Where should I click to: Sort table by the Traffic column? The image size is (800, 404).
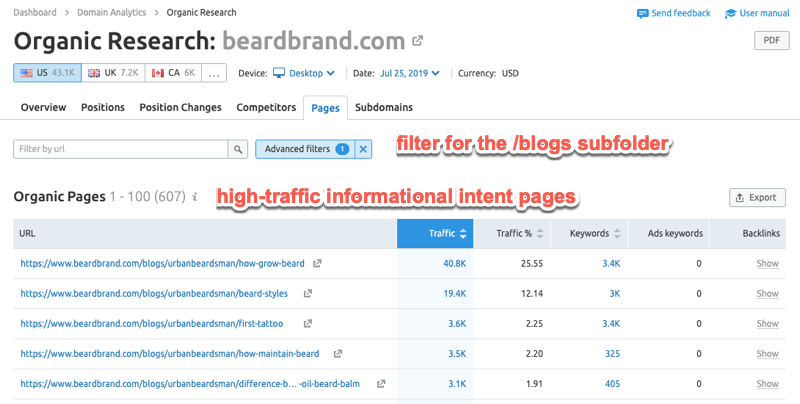coord(435,234)
